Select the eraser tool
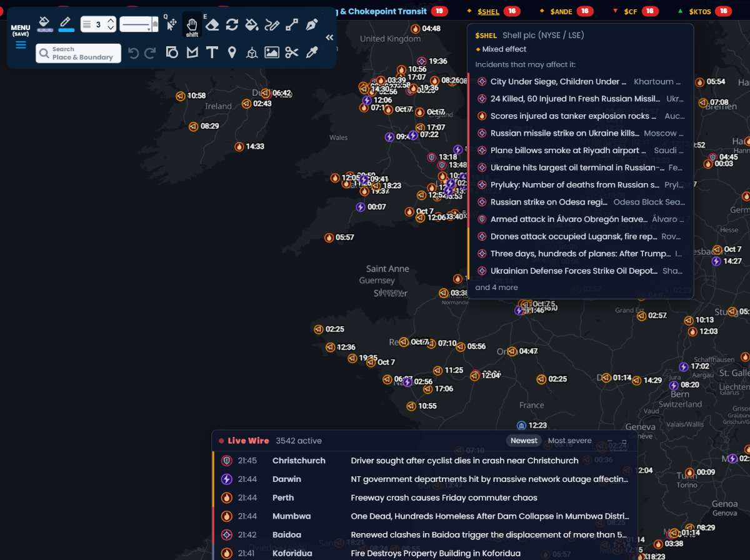 pyautogui.click(x=212, y=24)
